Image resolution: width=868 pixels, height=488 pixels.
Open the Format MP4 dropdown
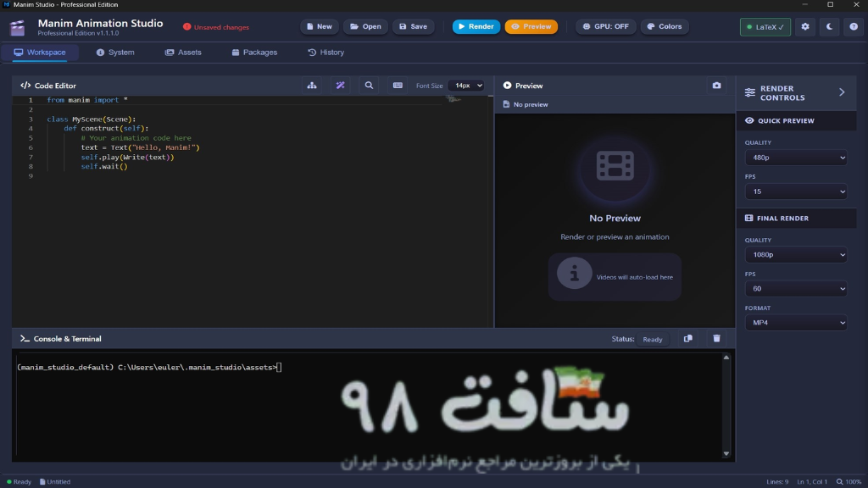pos(795,323)
